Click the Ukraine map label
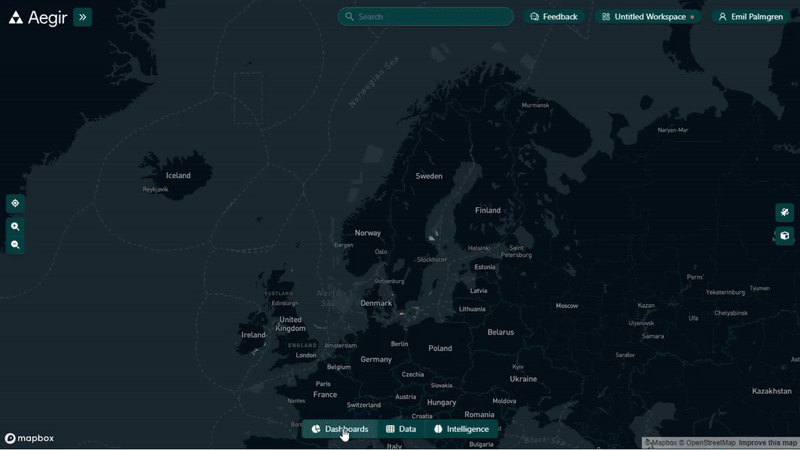Image resolution: width=800 pixels, height=450 pixels. point(523,379)
